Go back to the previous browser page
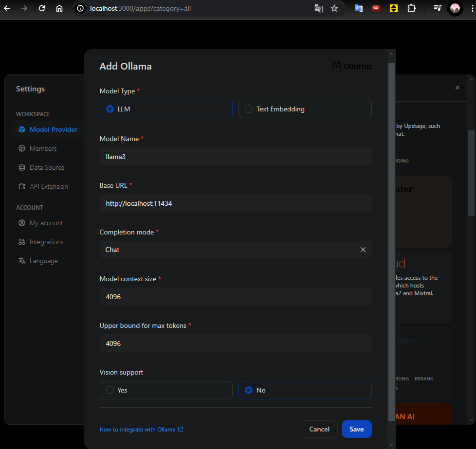 7,8
